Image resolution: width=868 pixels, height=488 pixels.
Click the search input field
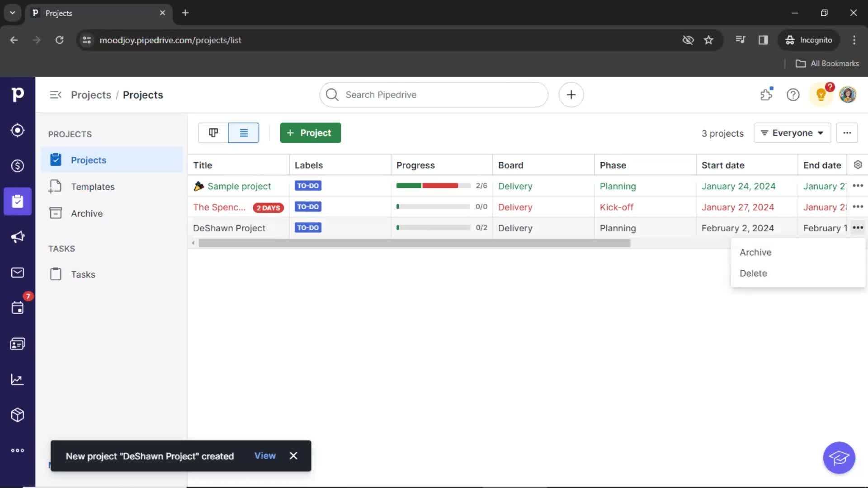coord(434,95)
